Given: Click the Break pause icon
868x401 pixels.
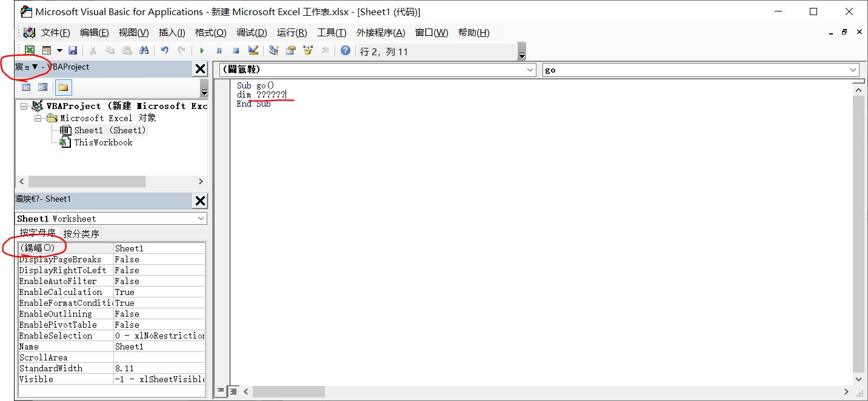Looking at the screenshot, I should (x=219, y=51).
